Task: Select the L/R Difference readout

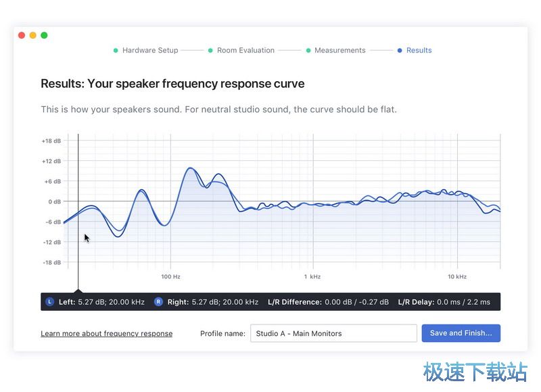Action: 328,302
